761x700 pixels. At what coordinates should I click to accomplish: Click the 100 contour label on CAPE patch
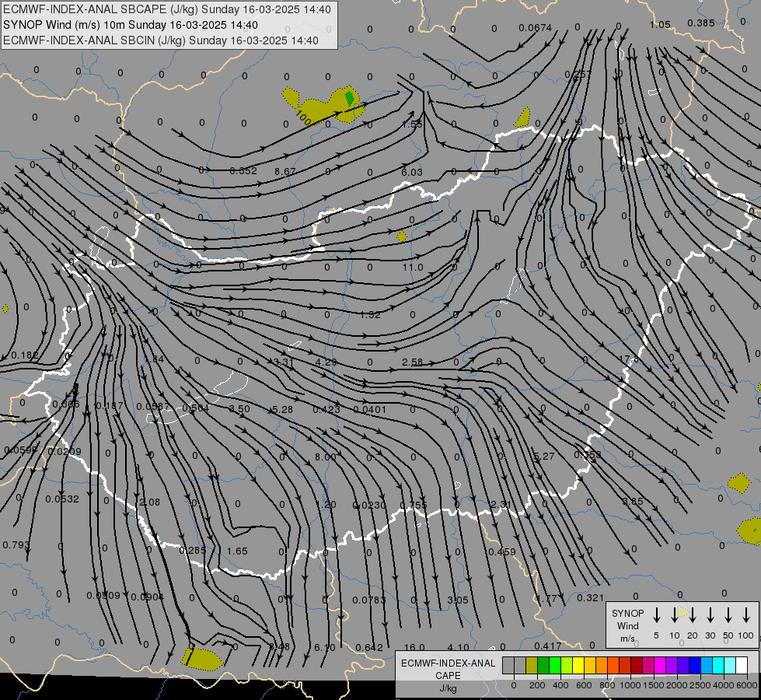point(303,117)
